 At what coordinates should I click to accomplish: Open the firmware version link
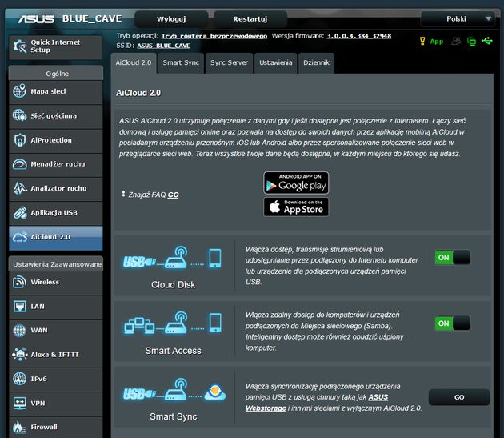(358, 36)
